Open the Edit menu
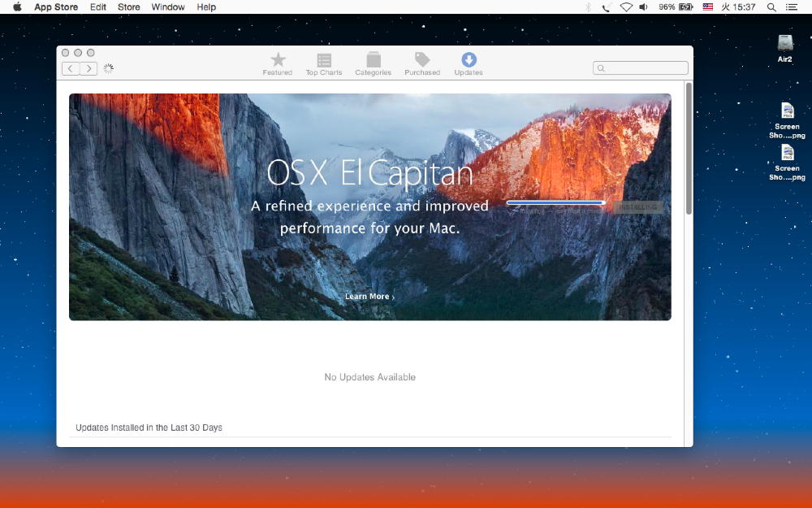The image size is (812, 508). tap(98, 7)
